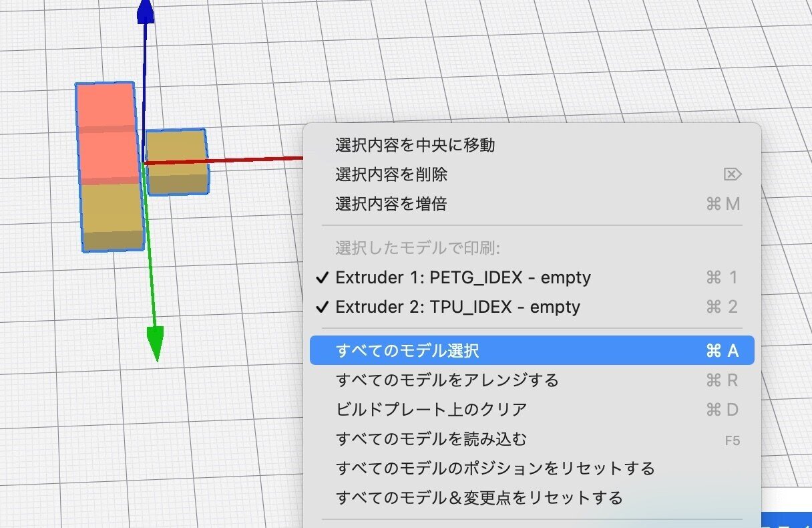Click the delete-selection ⌫ icon in menu
The height and width of the screenshot is (528, 812).
(732, 174)
